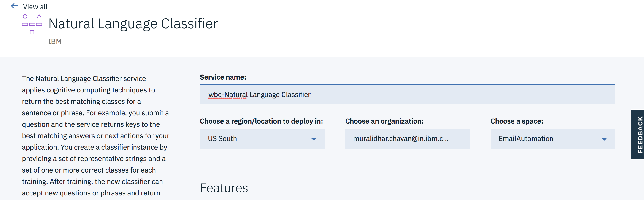Click the IBM provider label
This screenshot has width=644, height=200.
[55, 41]
